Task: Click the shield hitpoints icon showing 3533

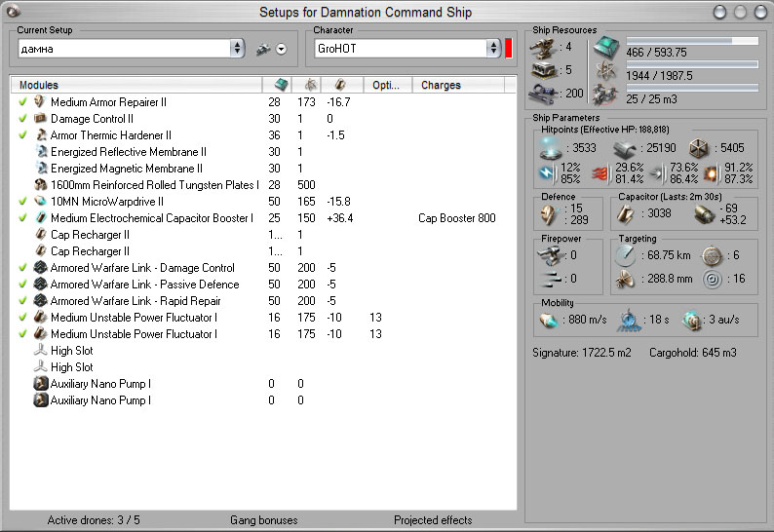Action: (x=551, y=148)
